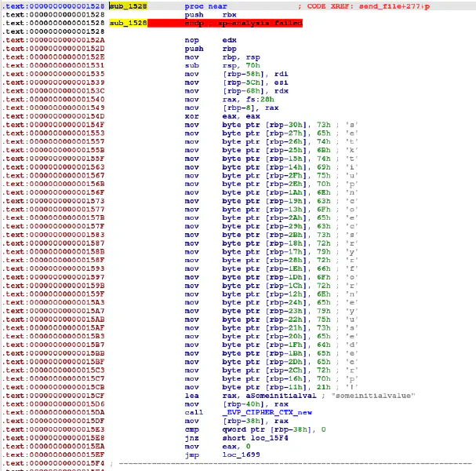476x471 pixels.
Task: Select the fs:28h operand
Action: (247, 100)
